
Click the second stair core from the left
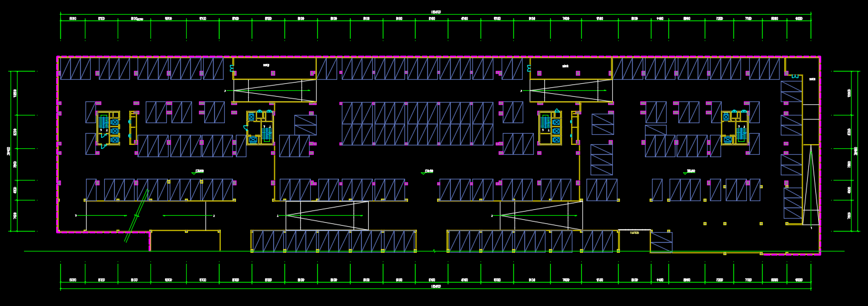[260, 127]
